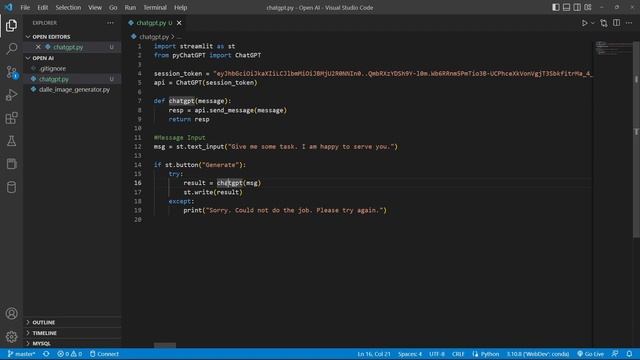Open the Manage gear settings icon
The width and height of the screenshot is (640, 360).
(x=11, y=337)
